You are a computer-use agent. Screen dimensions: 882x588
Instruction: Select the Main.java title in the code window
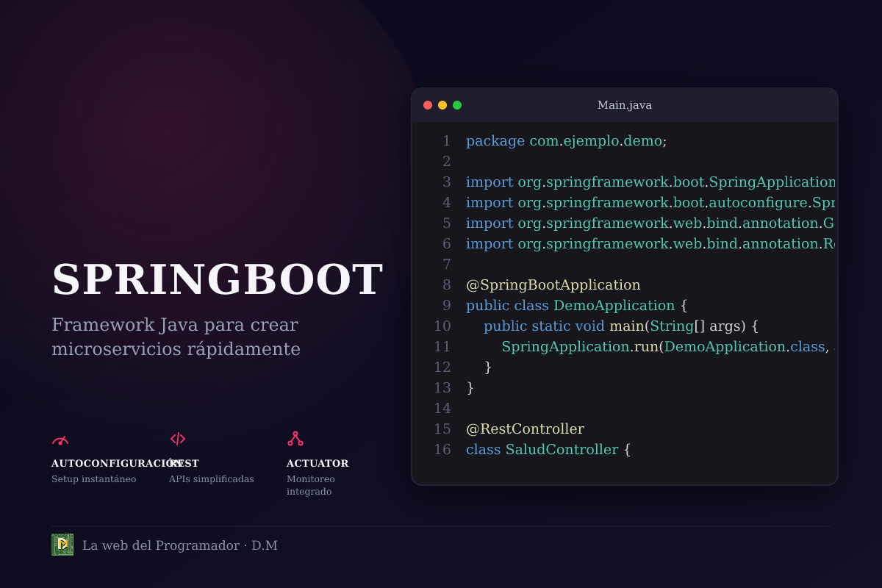tap(625, 105)
